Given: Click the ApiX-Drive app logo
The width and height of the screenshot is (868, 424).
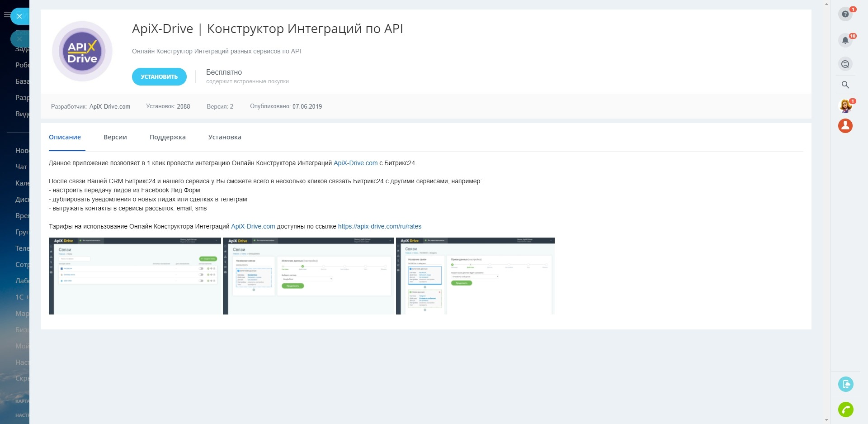Looking at the screenshot, I should pyautogui.click(x=82, y=51).
